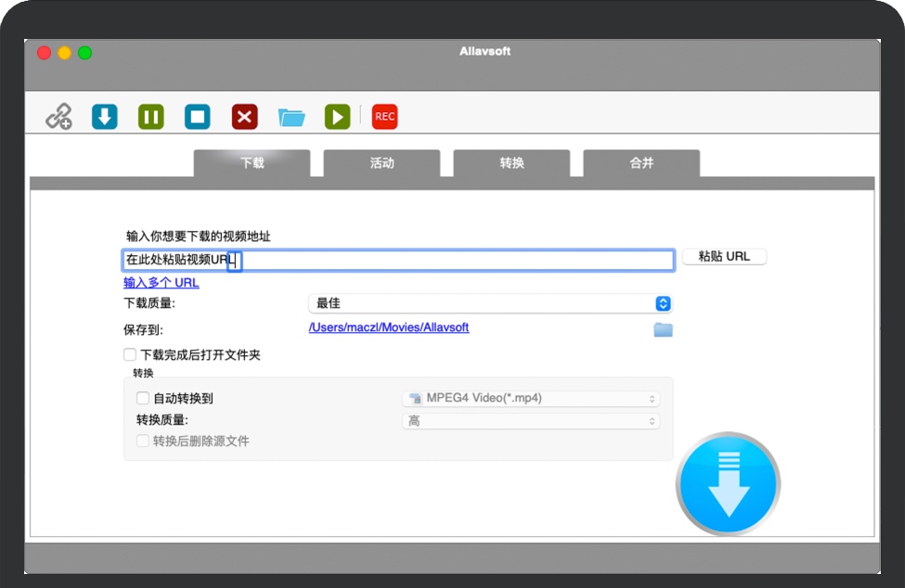Open the 输入多个 URL link
This screenshot has height=588, width=905.
(162, 283)
